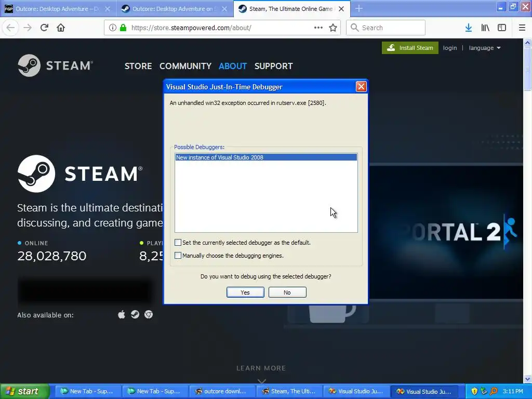This screenshot has width=532, height=399.
Task: Click the page scrollbar down arrow
Action: pos(528,379)
